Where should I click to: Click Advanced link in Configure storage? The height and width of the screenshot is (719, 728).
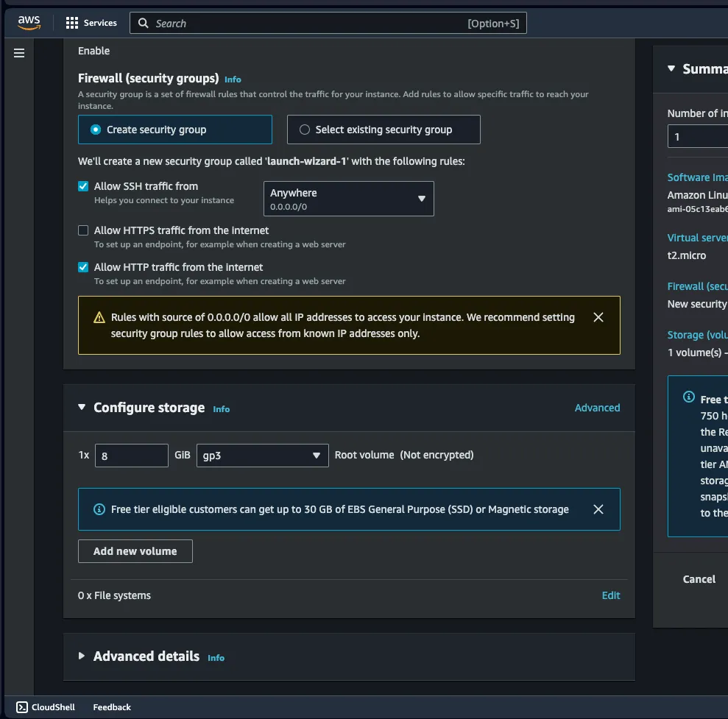597,408
